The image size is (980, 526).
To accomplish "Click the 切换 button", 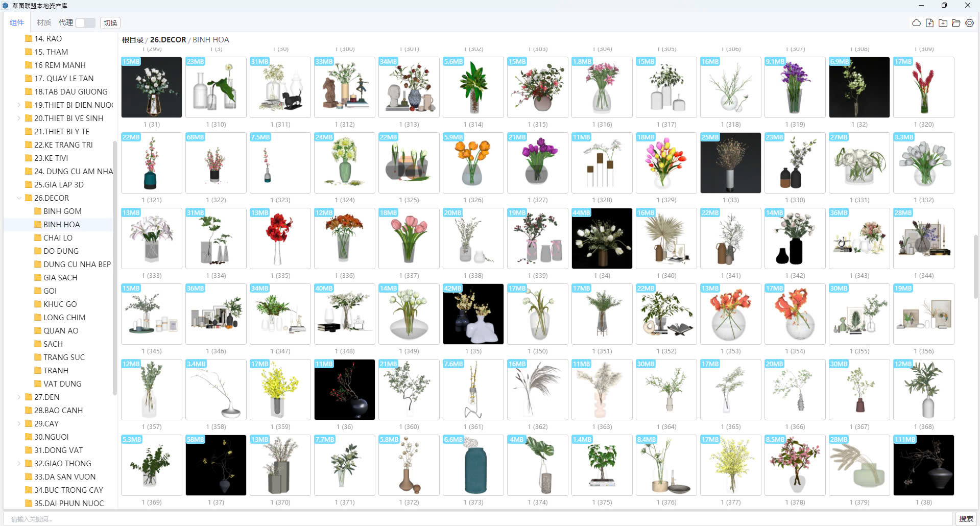I will 110,23.
